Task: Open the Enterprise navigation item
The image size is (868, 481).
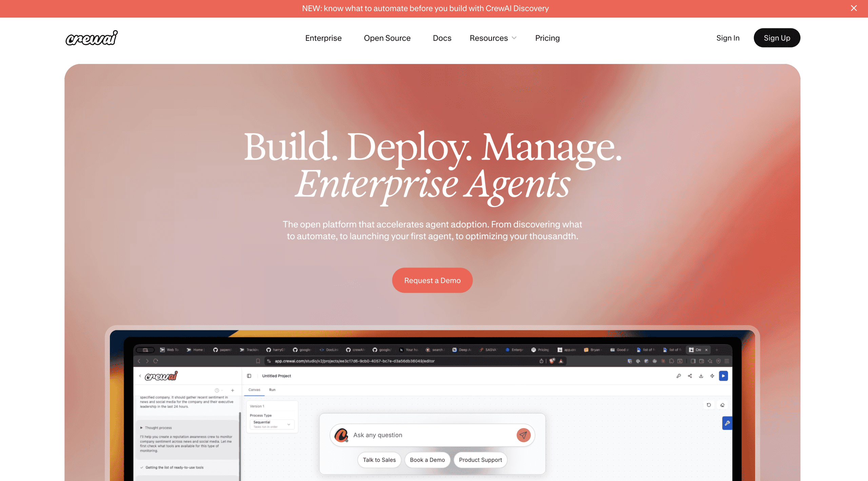Action: coord(323,38)
